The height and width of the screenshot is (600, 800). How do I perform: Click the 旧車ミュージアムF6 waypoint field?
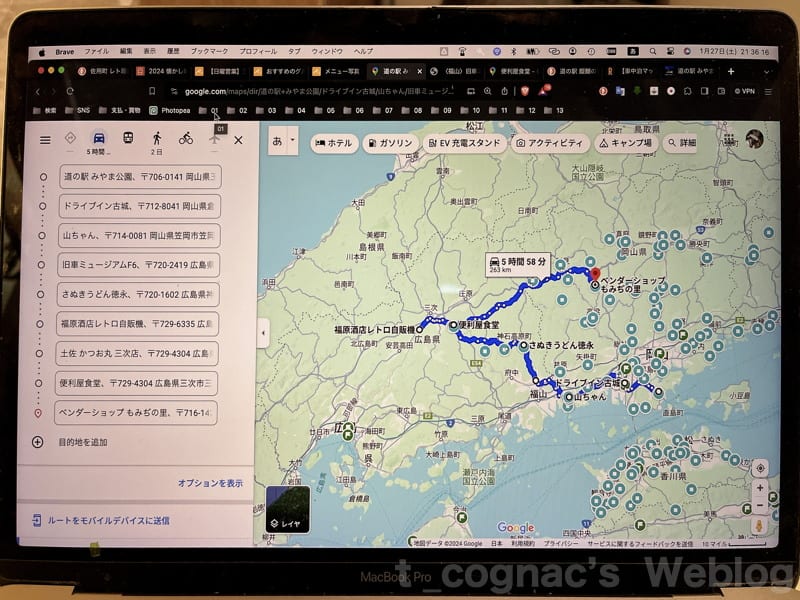coord(138,265)
